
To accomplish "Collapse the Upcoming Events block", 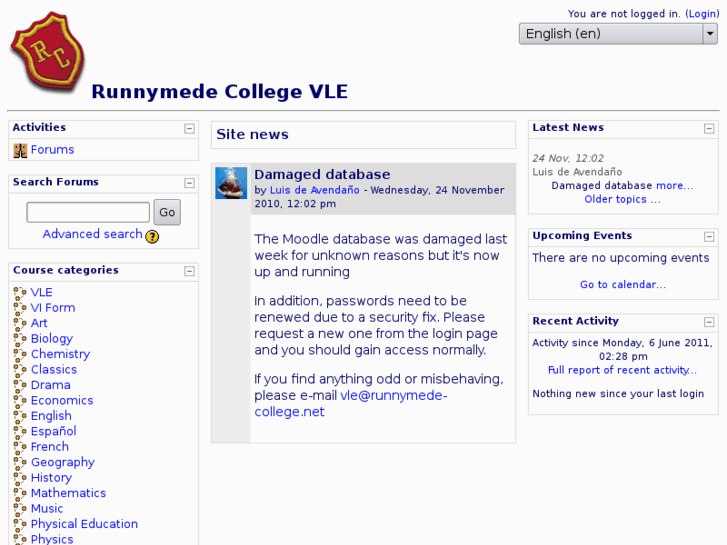I will pos(709,237).
